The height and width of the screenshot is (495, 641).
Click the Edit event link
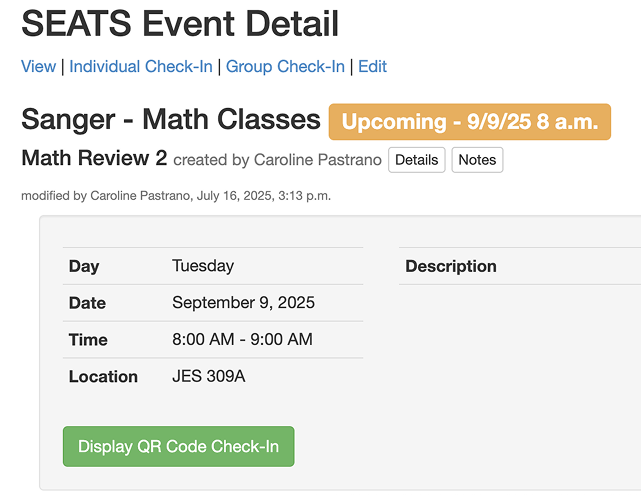(x=372, y=67)
